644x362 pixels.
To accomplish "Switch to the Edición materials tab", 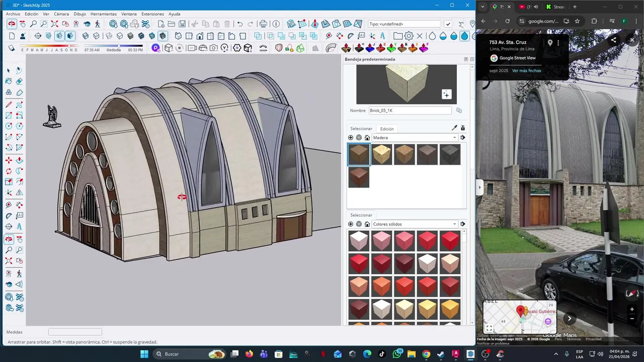I will tap(387, 129).
